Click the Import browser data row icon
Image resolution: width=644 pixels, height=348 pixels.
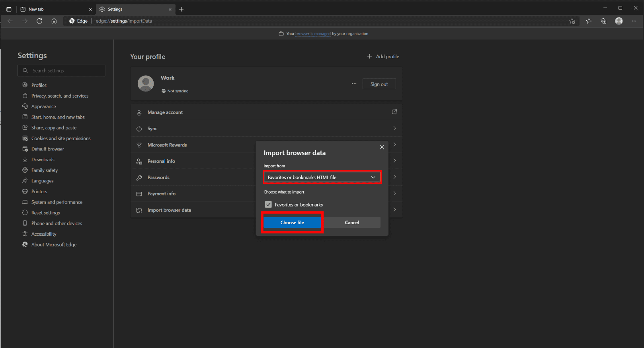tap(139, 210)
